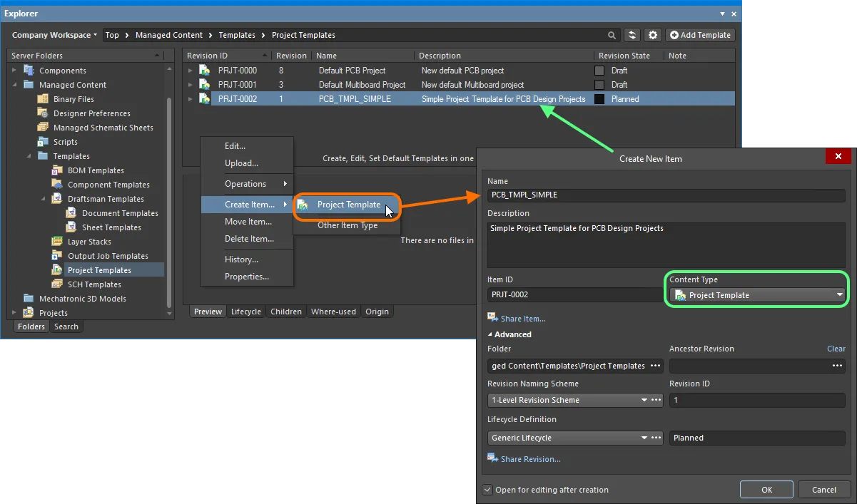Screen dimensions: 857x504
Task: Select Other Item Type in the submenu
Action: (348, 225)
